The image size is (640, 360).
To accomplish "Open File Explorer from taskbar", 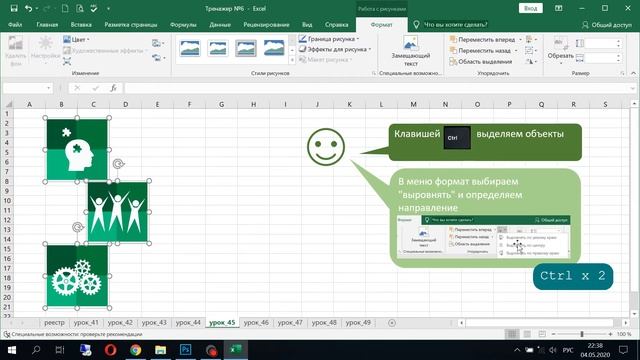I will tap(160, 350).
